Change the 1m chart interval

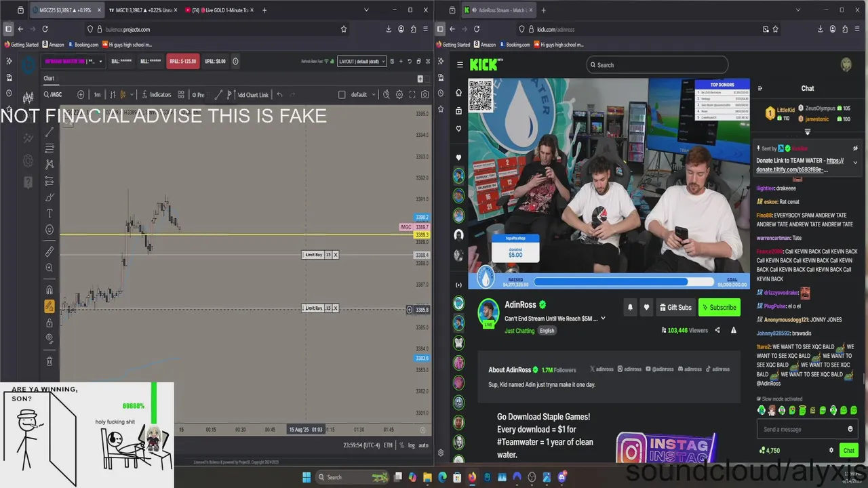[97, 95]
